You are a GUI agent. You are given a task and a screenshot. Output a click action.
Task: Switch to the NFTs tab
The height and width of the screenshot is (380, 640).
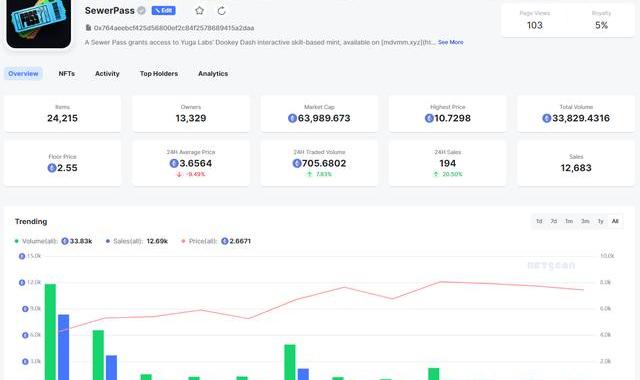(x=67, y=73)
